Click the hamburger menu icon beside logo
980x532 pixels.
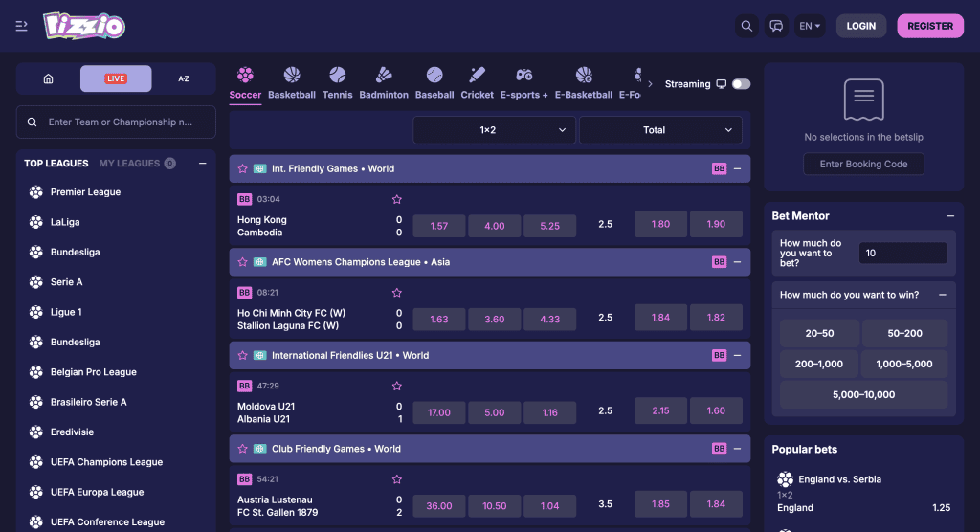[x=22, y=26]
